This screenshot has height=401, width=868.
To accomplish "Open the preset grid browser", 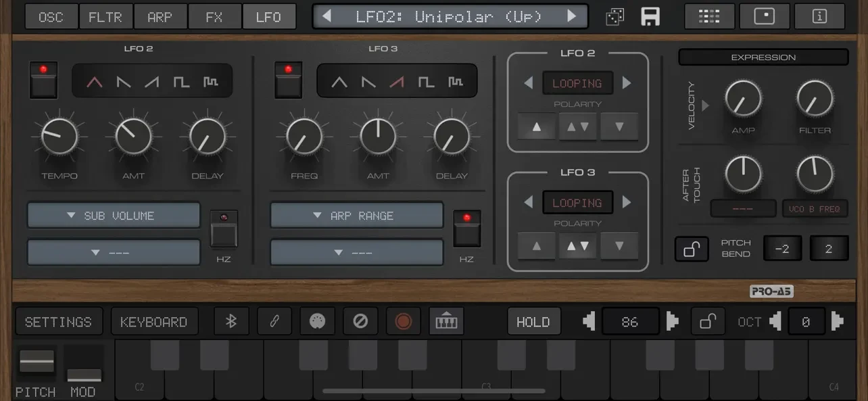I will (x=709, y=16).
